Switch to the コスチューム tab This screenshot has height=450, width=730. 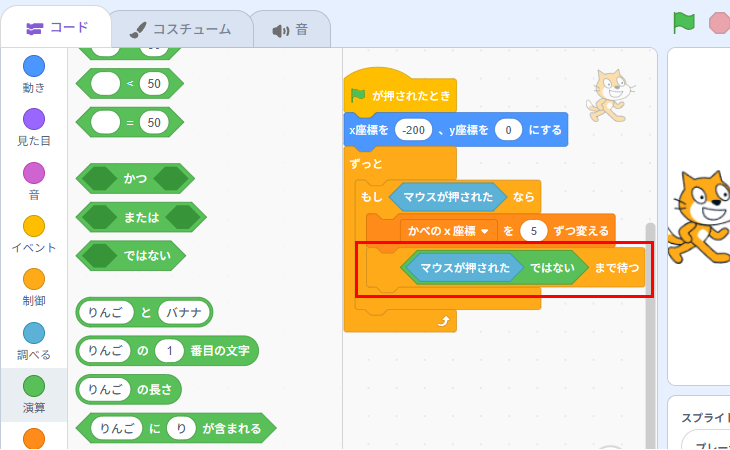181,29
